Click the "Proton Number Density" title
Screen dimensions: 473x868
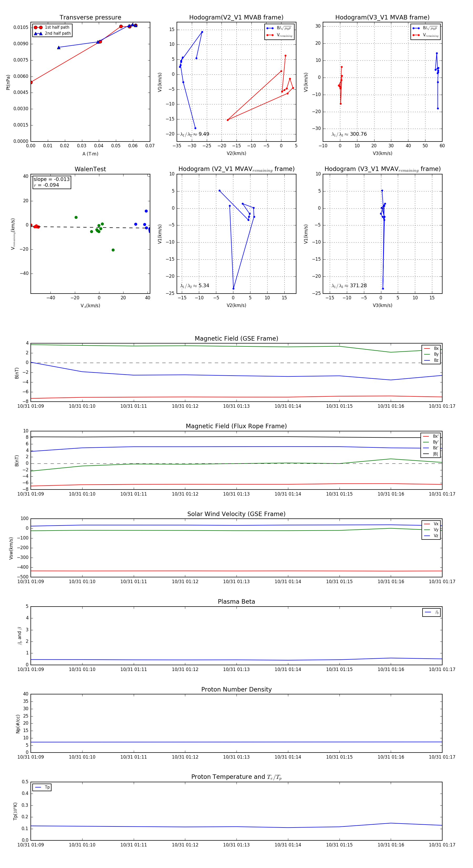(236, 689)
